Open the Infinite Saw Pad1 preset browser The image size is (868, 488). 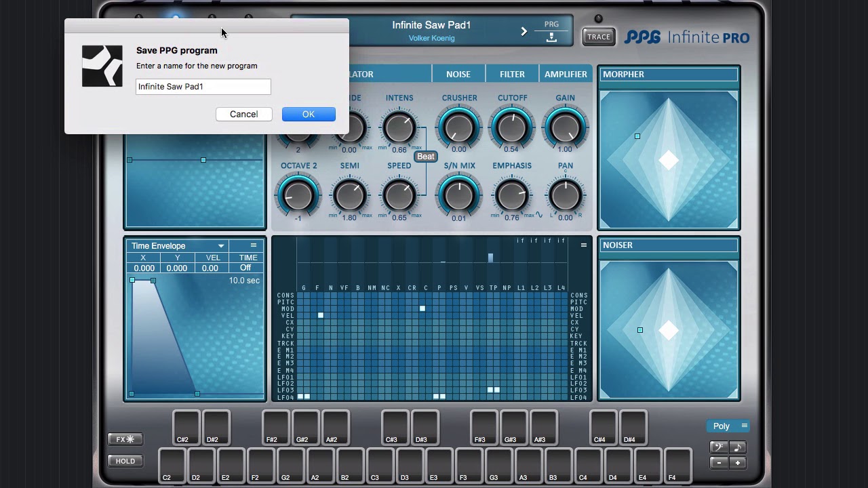(431, 25)
